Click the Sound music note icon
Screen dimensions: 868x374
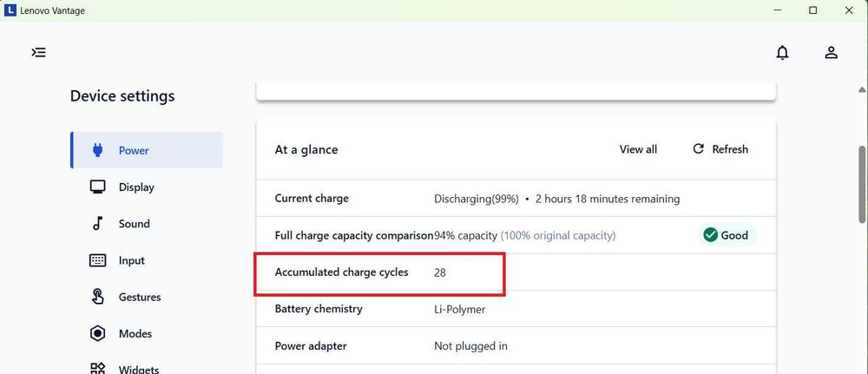[x=98, y=224]
